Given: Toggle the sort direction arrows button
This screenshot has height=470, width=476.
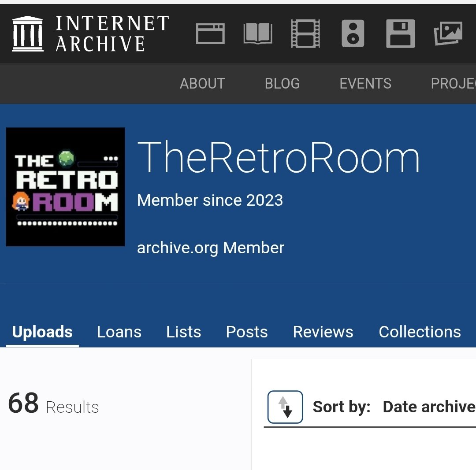Looking at the screenshot, I should 285,407.
